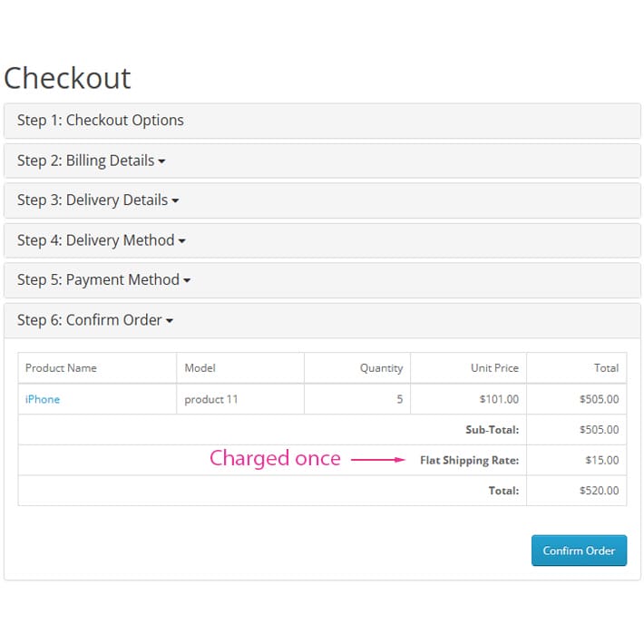Click the Confirm Order button

(579, 551)
